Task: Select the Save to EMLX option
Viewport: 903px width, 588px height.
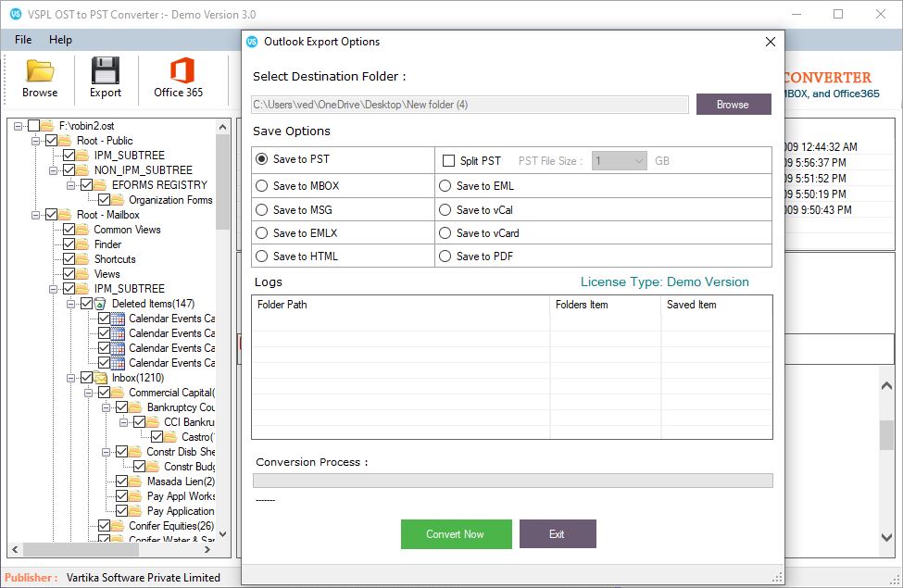Action: pyautogui.click(x=261, y=232)
